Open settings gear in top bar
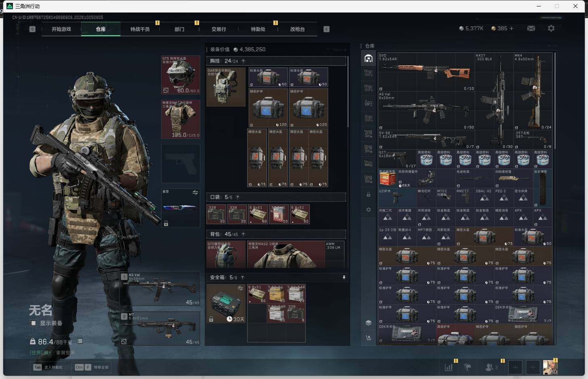Screen dimensions: 588x379 coord(551,28)
